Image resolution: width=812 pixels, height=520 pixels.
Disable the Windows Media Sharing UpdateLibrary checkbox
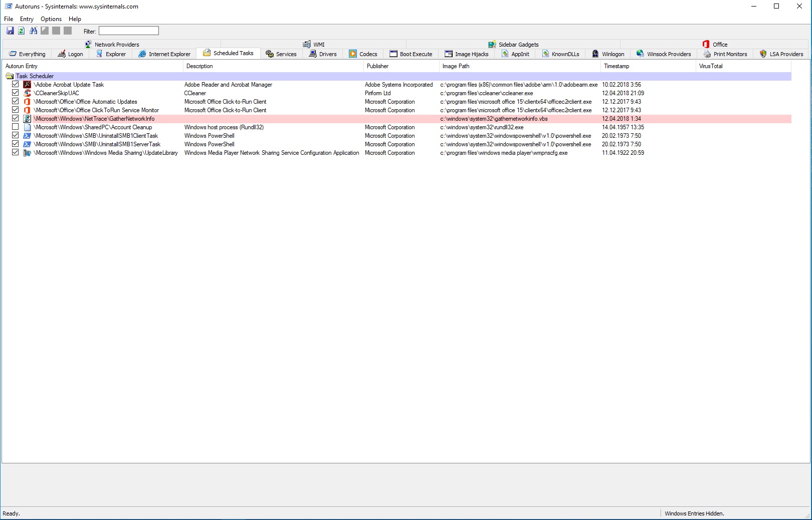[16, 152]
